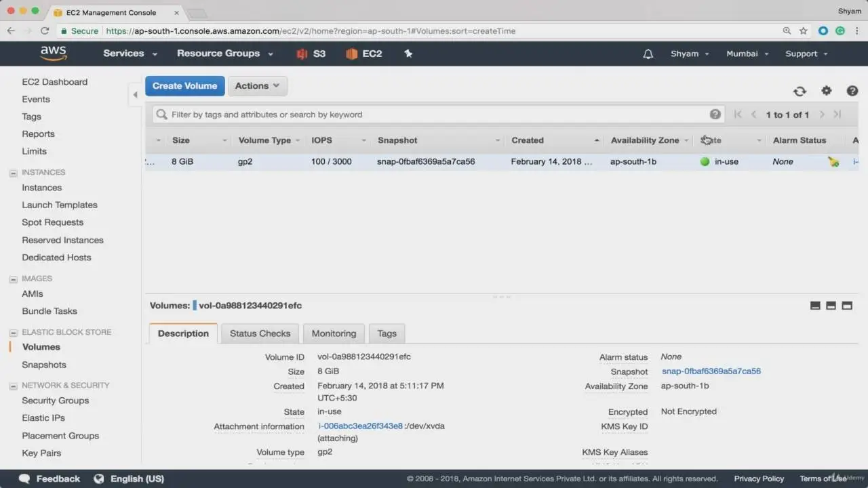
Task: Open Spot Requests in the sidebar
Action: (53, 222)
